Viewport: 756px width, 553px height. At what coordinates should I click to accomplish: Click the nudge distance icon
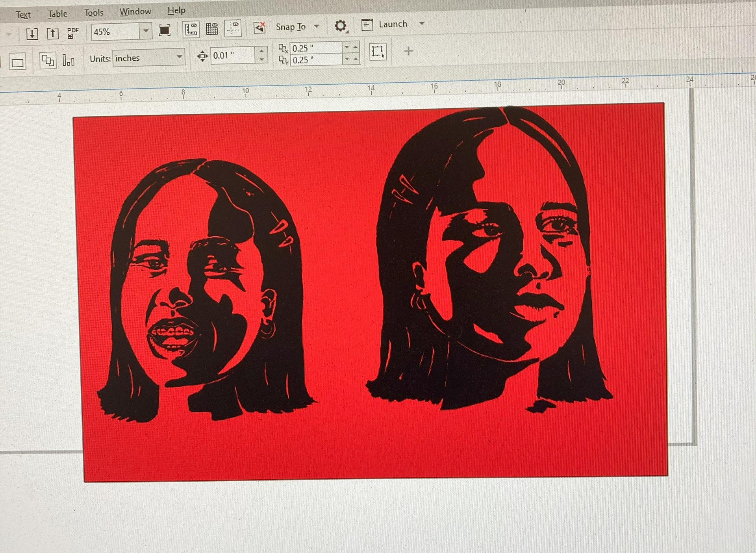click(202, 56)
